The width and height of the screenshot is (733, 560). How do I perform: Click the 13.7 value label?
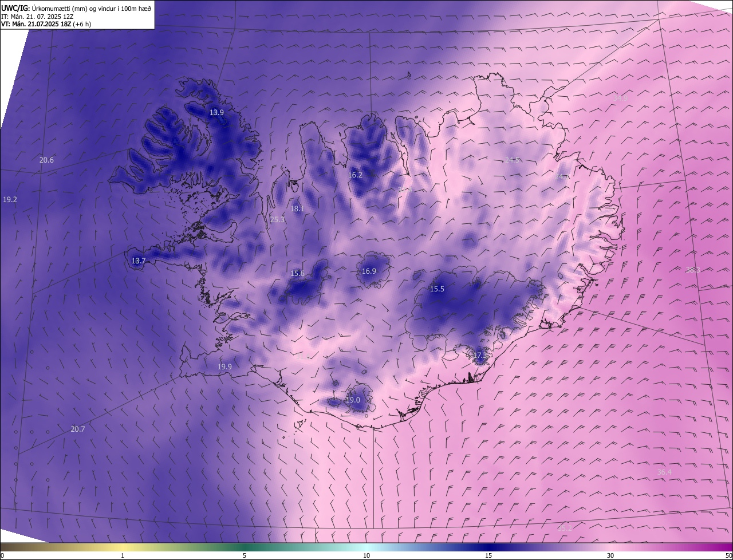click(x=139, y=261)
